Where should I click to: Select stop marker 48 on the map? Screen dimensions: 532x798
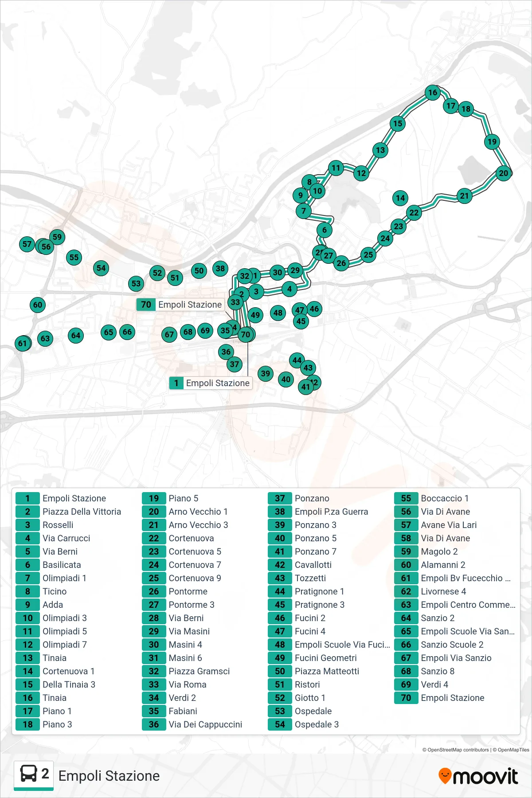click(278, 313)
